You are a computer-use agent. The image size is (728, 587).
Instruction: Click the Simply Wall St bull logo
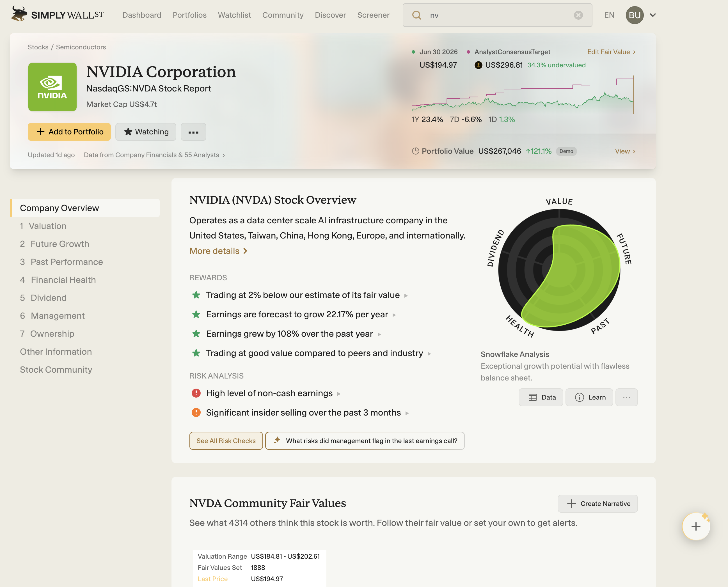tap(19, 14)
